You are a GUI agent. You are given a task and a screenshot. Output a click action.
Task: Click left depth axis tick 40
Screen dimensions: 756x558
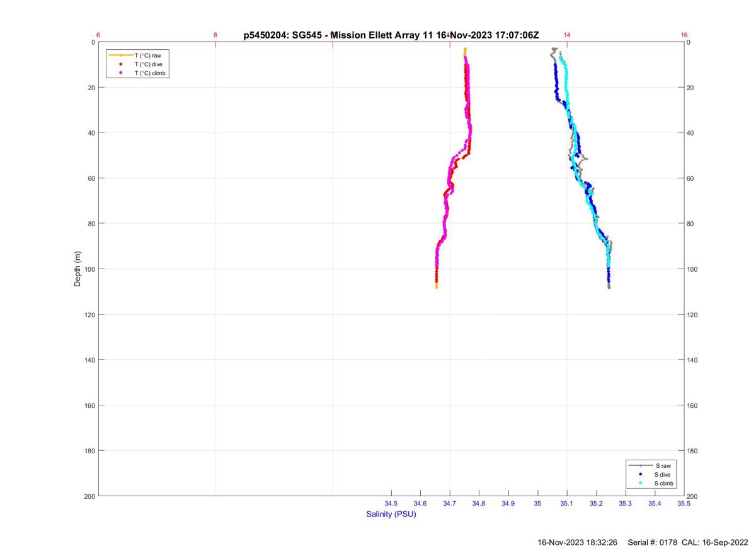point(91,133)
